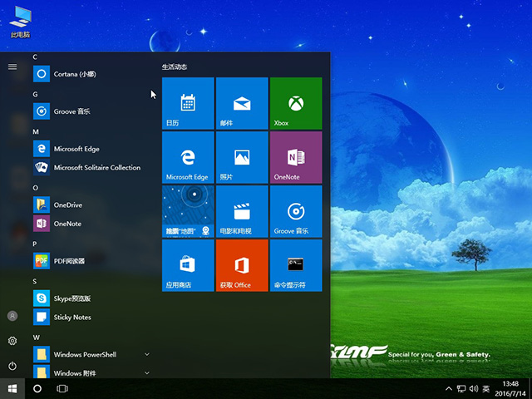The height and width of the screenshot is (399, 532).
Task: Open the 命令提示符 tile
Action: click(x=295, y=265)
